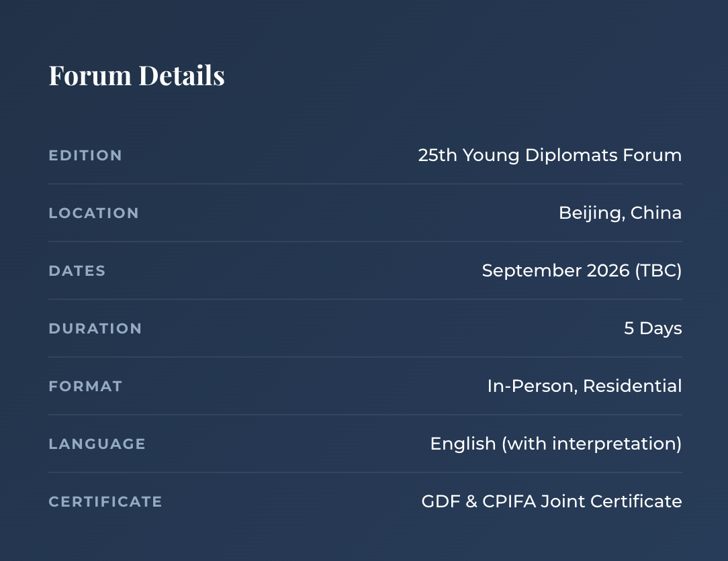
Task: Select the LANGUAGE label
Action: (x=97, y=444)
